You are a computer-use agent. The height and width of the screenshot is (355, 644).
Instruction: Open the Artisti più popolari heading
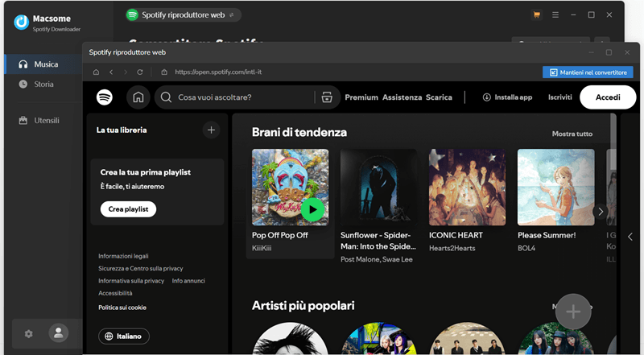pos(303,306)
